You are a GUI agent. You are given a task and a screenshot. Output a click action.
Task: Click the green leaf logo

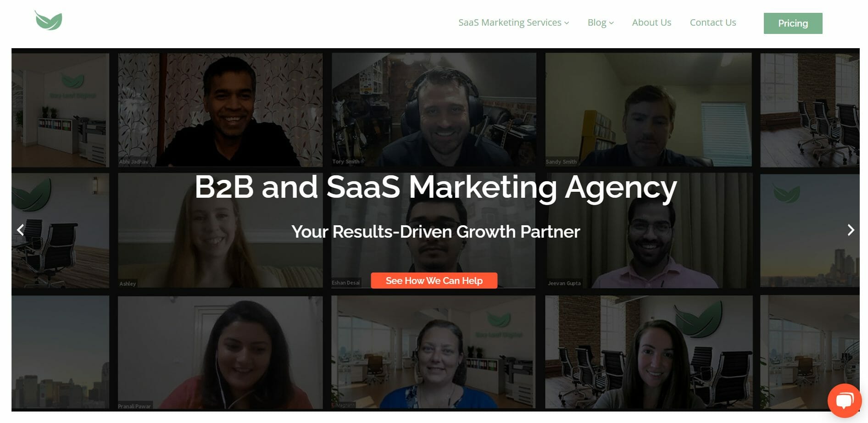coord(49,21)
